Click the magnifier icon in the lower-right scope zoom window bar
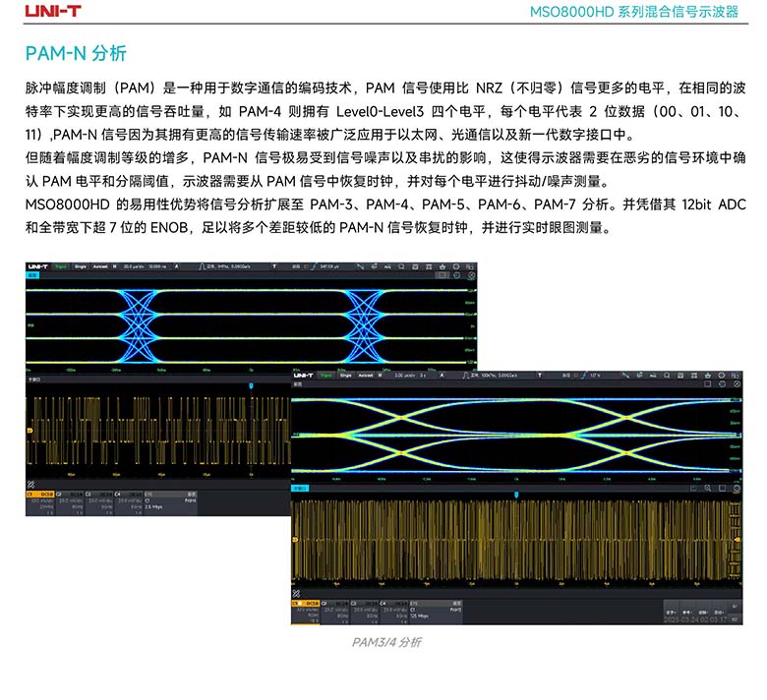 tap(708, 487)
